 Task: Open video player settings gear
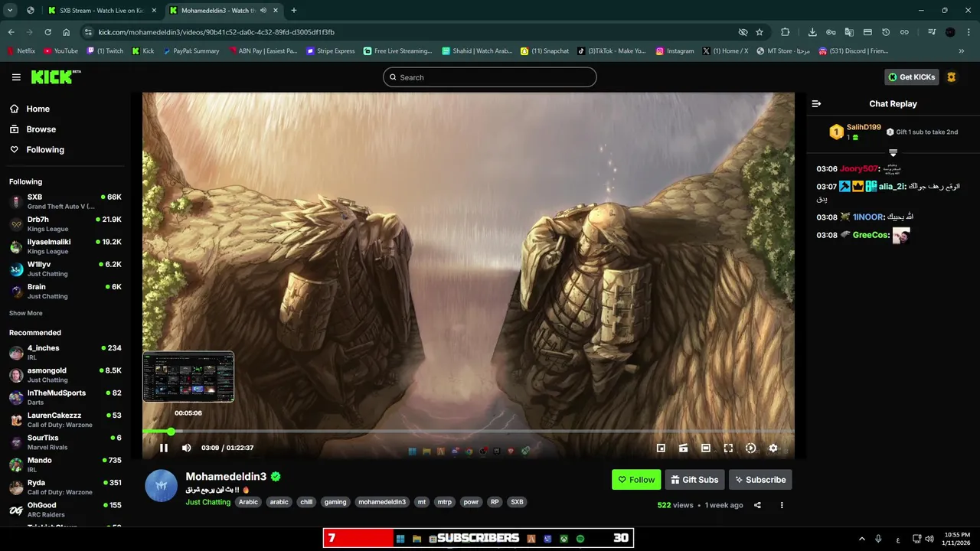(x=773, y=448)
